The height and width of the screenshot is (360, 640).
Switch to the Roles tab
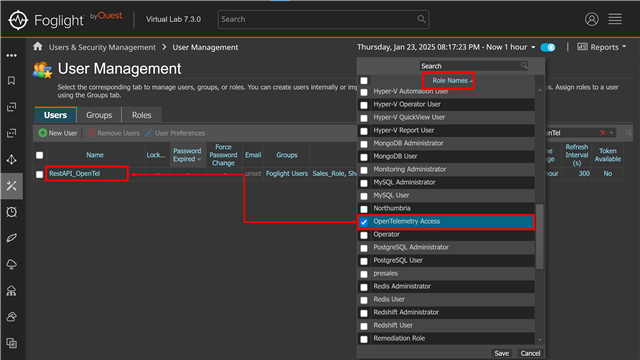click(141, 115)
